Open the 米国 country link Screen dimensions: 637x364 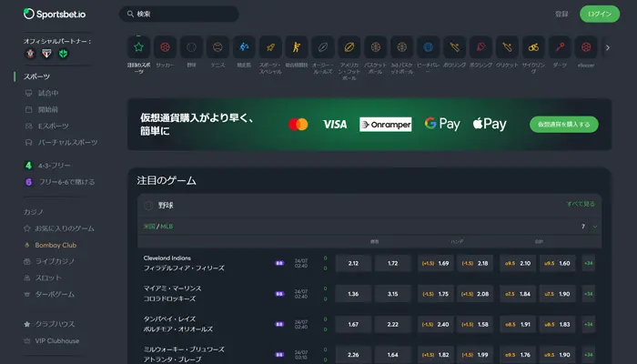149,227
